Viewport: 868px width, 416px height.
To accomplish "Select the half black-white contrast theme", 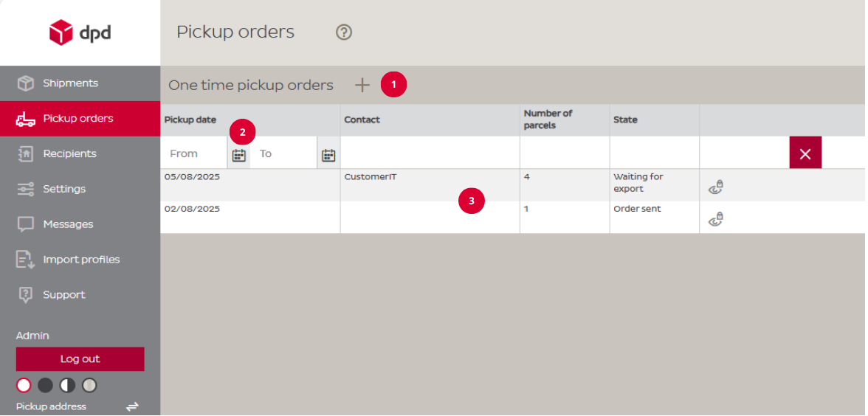I will 68,385.
